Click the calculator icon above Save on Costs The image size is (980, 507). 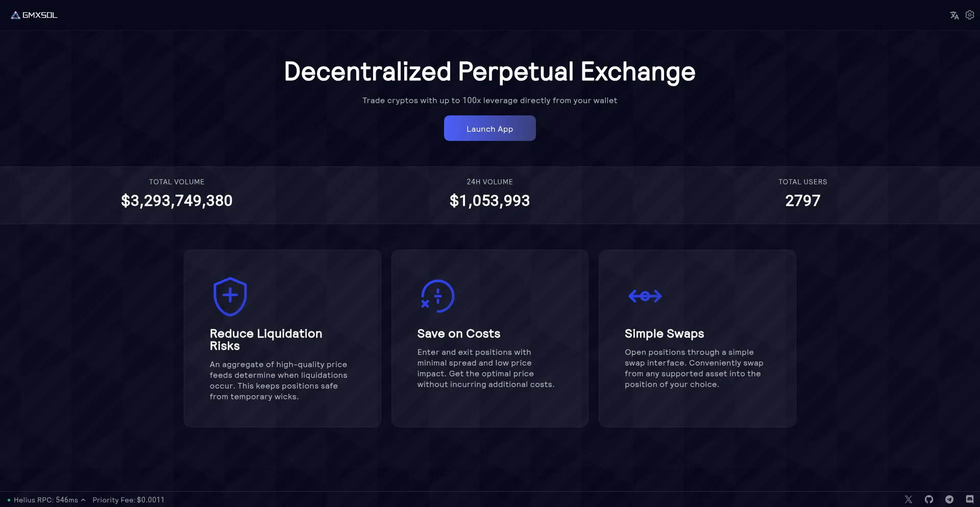[x=437, y=296]
